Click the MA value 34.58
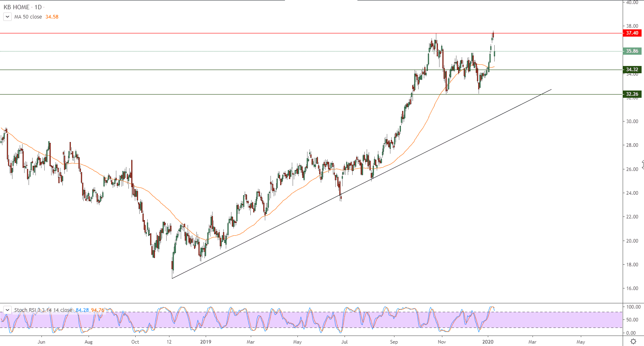 click(52, 17)
